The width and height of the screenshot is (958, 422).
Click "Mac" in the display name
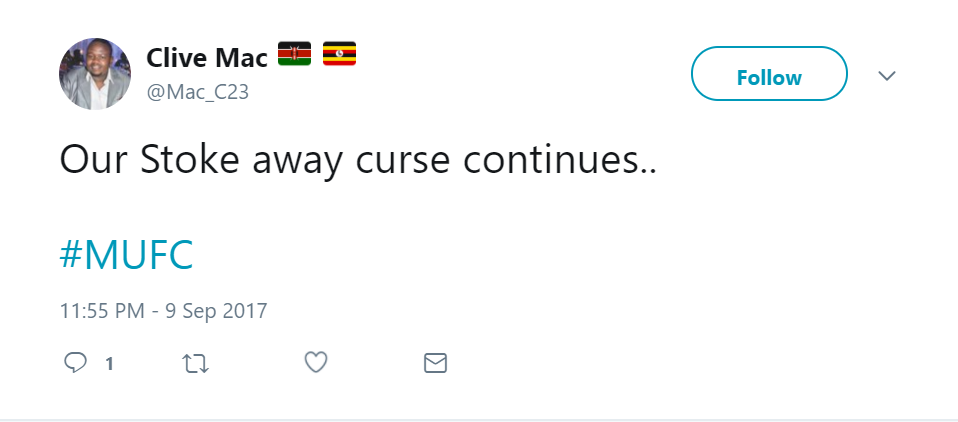tap(241, 58)
